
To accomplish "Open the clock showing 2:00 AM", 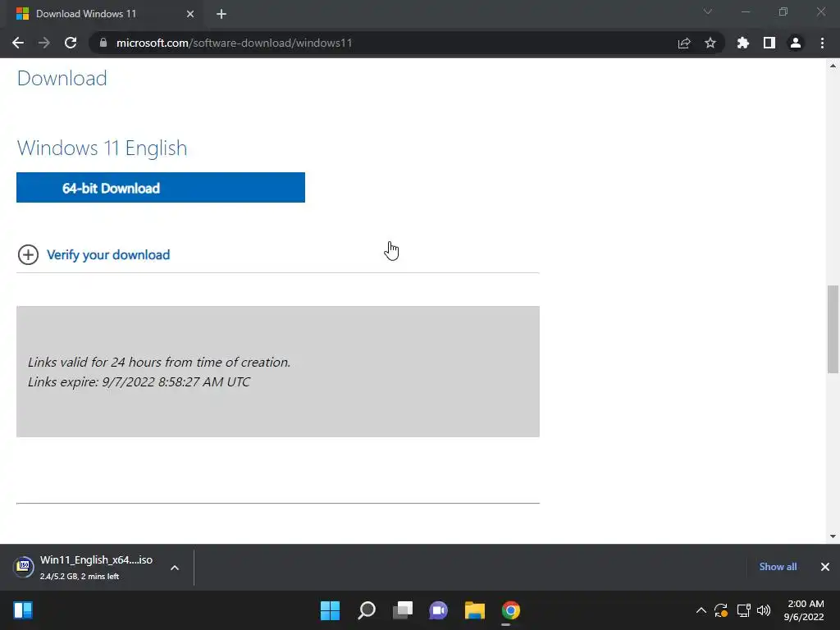I will (804, 610).
